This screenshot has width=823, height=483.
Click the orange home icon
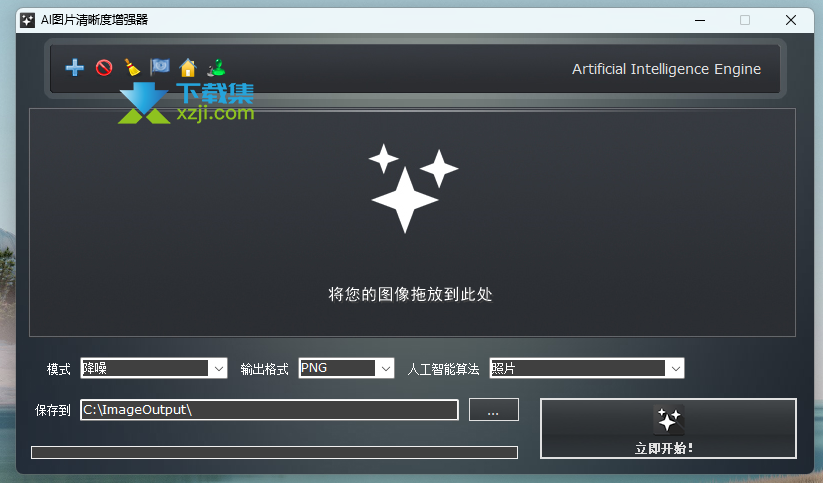pyautogui.click(x=188, y=68)
